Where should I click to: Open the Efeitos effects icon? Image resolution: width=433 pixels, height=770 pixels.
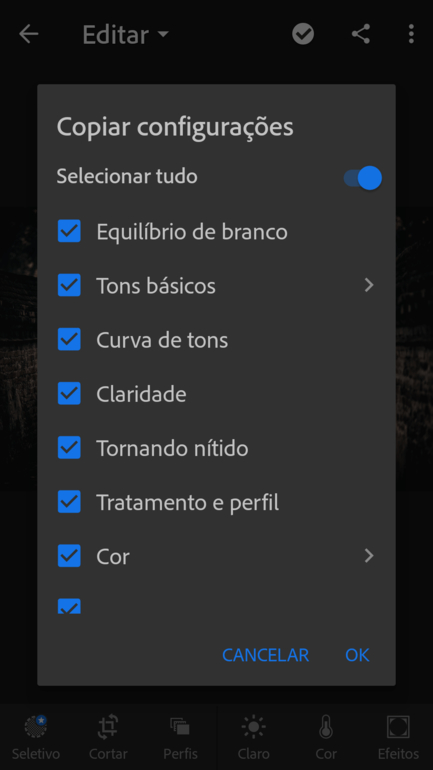[398, 727]
